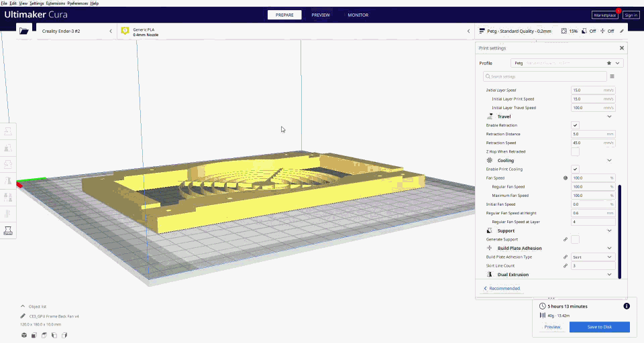This screenshot has width=644, height=343.
Task: Open the Settings menu
Action: click(x=36, y=3)
